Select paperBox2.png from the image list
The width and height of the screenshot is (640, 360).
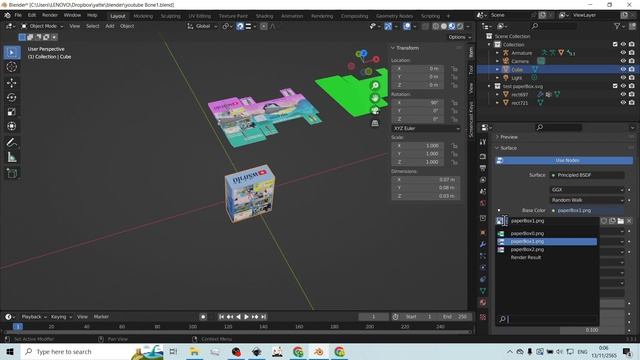[547, 249]
